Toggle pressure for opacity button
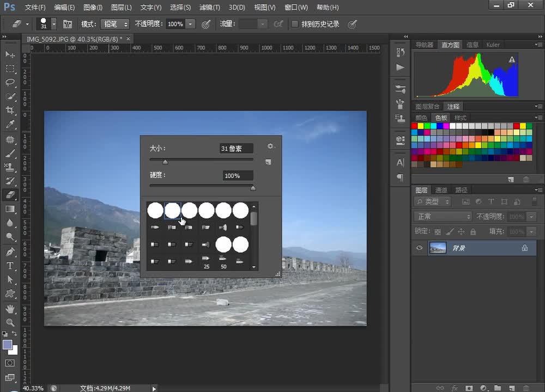 (x=206, y=24)
